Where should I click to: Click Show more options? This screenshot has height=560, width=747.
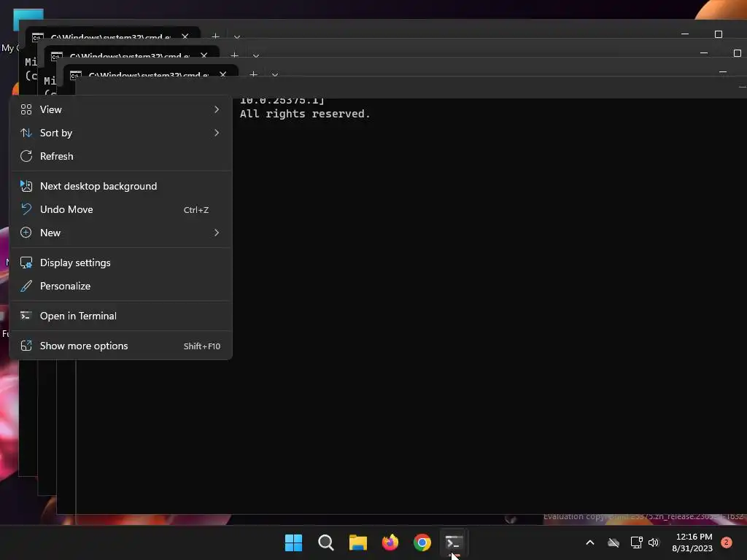120,346
